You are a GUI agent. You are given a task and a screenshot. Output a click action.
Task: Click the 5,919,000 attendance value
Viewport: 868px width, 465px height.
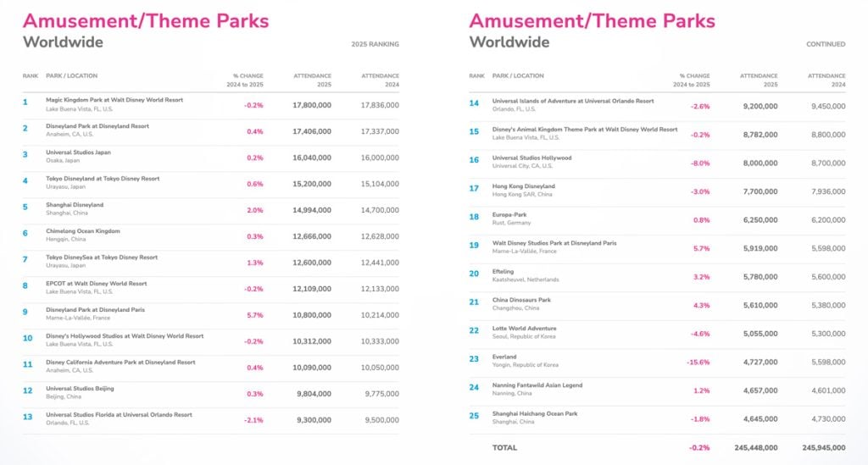[x=760, y=249]
